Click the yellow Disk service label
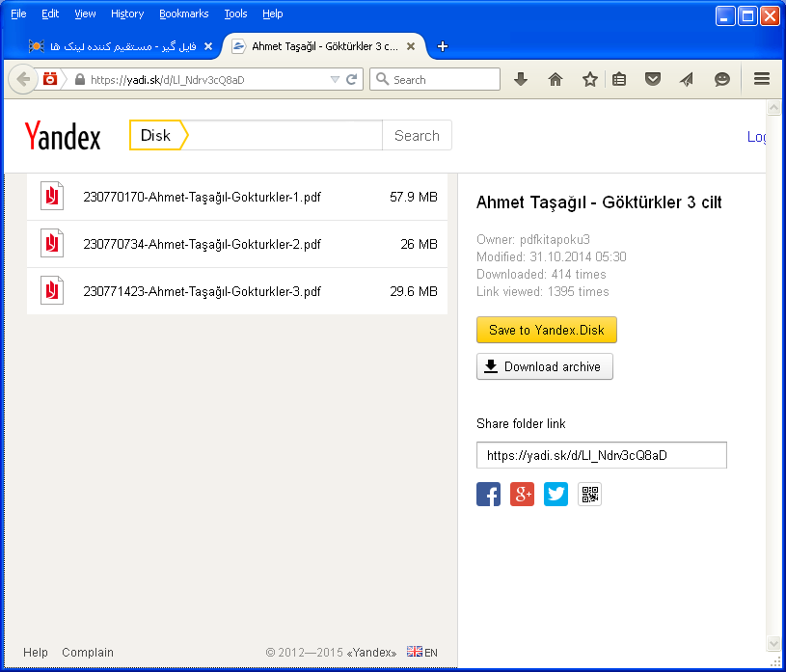This screenshot has height=672, width=786. [158, 135]
